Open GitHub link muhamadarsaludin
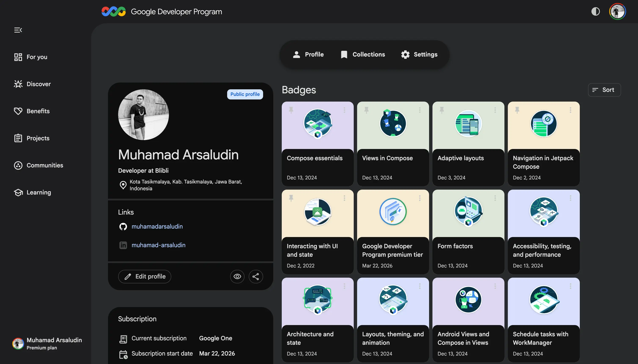The image size is (638, 364). (x=157, y=226)
